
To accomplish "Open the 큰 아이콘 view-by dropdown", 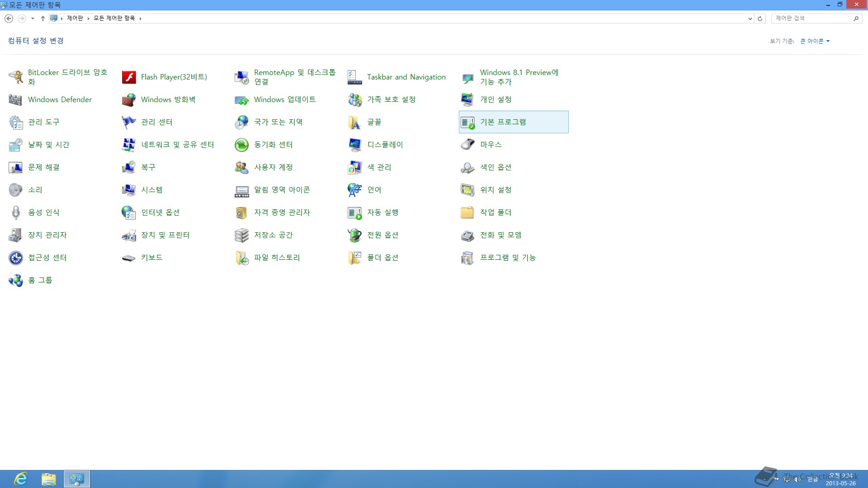I will [x=815, y=41].
